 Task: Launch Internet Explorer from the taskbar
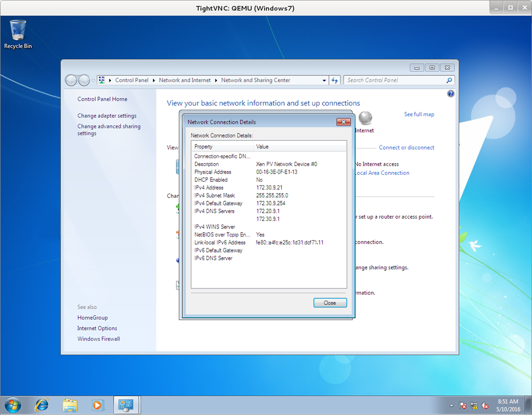[41, 405]
